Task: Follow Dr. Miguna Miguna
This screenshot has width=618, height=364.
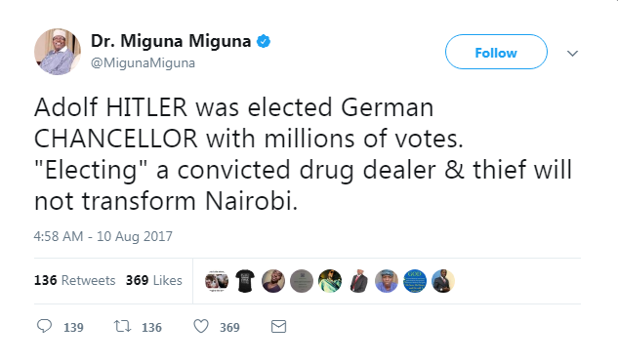Action: 496,52
